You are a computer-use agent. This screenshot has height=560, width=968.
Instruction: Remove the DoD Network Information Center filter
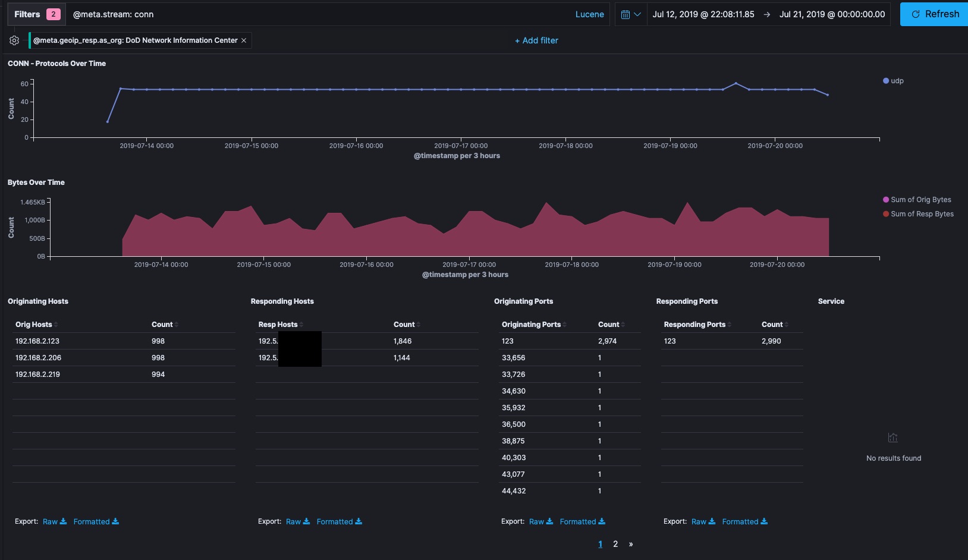(244, 40)
